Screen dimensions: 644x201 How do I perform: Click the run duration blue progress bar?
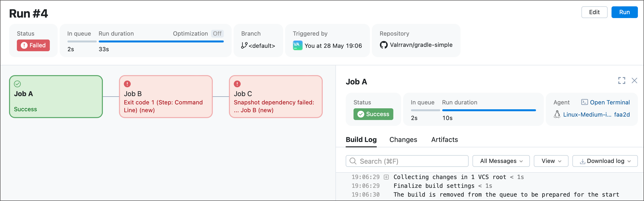click(x=161, y=41)
